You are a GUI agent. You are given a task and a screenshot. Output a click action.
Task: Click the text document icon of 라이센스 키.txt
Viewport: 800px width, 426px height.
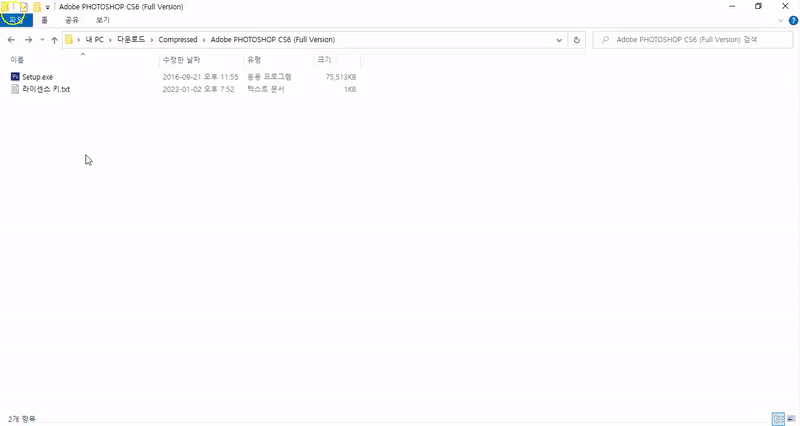15,89
